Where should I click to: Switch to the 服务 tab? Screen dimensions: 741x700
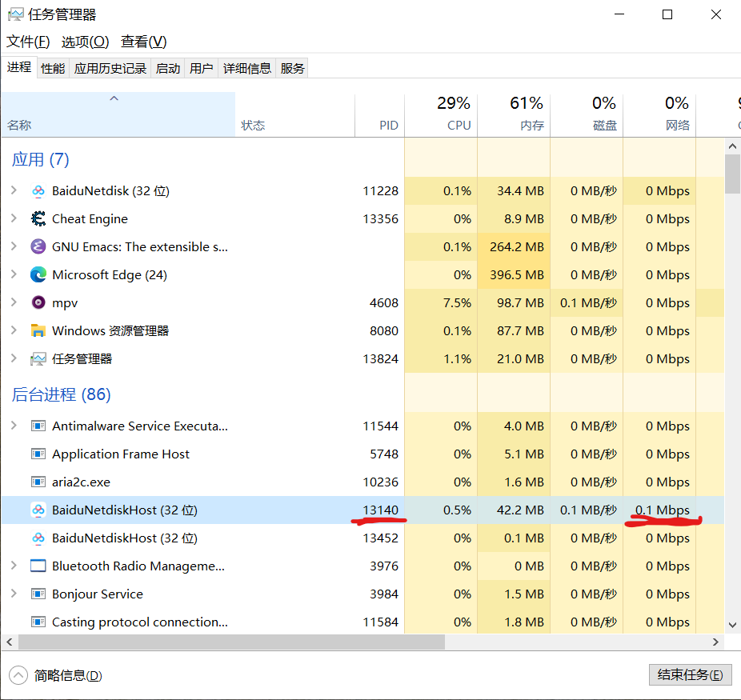(292, 69)
